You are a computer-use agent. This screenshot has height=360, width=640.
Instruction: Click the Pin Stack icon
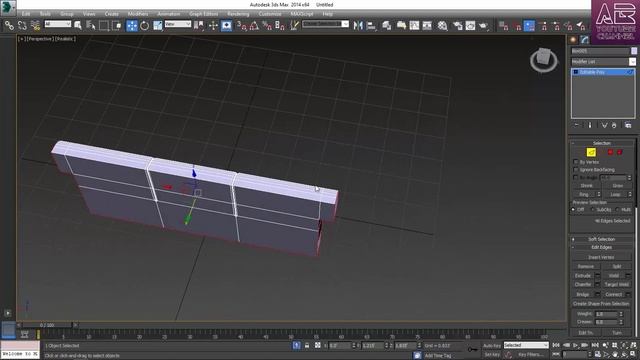pyautogui.click(x=576, y=125)
